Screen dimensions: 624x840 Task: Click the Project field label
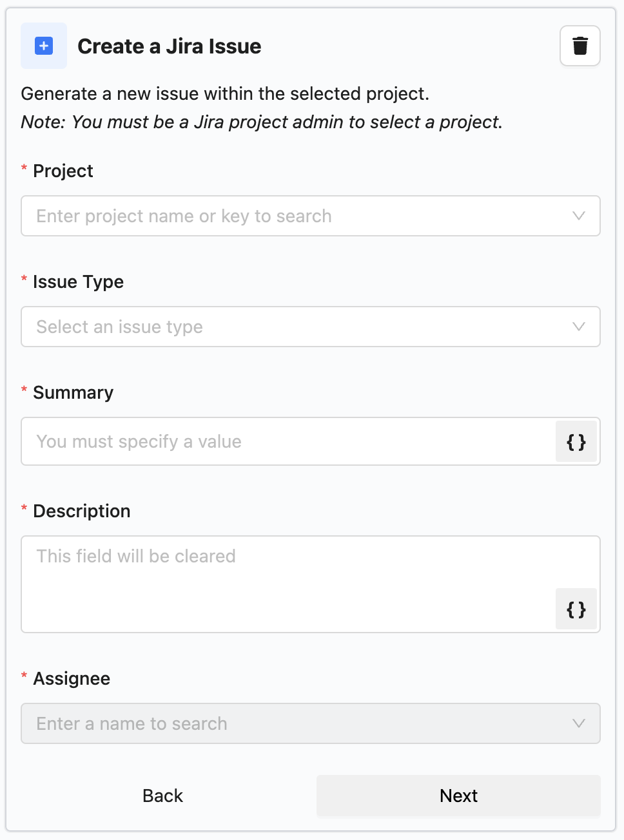coord(63,171)
